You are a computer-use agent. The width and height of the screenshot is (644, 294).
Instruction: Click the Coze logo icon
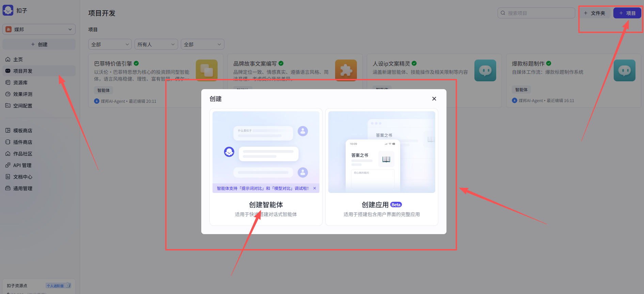[x=8, y=10]
